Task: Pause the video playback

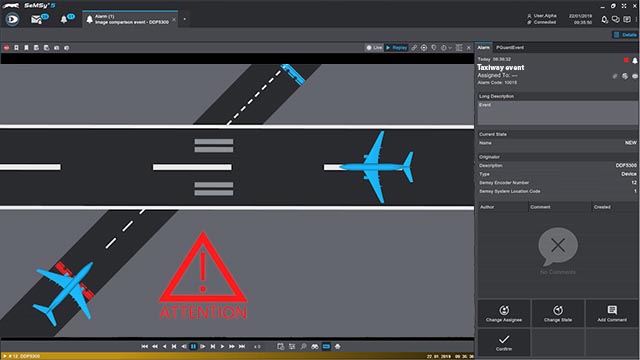Action: [193, 347]
